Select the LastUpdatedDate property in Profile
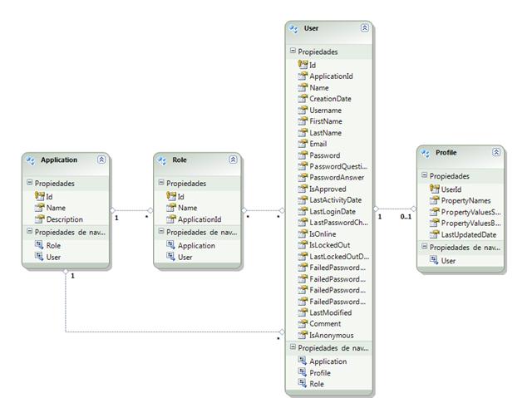The width and height of the screenshot is (532, 398). point(469,234)
